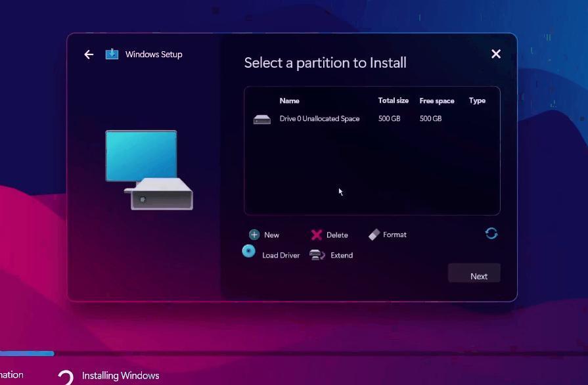The height and width of the screenshot is (385, 588).
Task: Click the Name column header
Action: coord(290,101)
